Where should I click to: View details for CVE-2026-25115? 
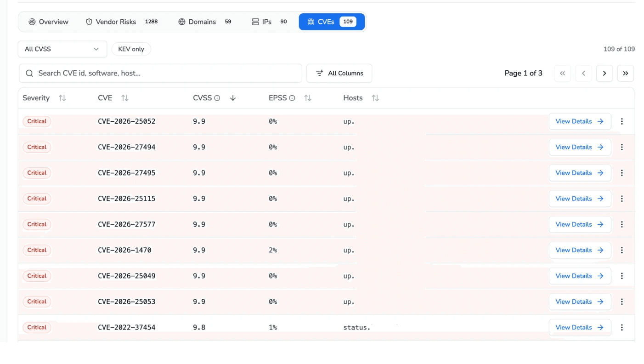click(x=580, y=199)
